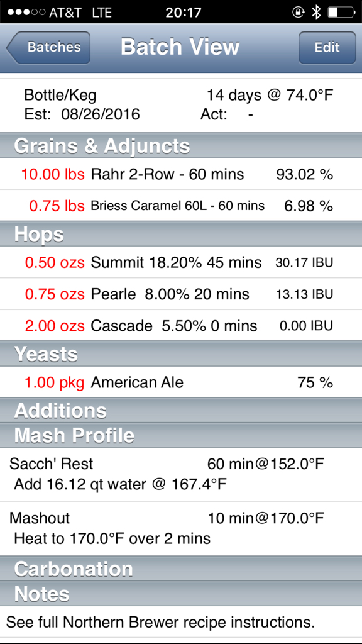Tap the cellular signal strength dots

[25, 13]
